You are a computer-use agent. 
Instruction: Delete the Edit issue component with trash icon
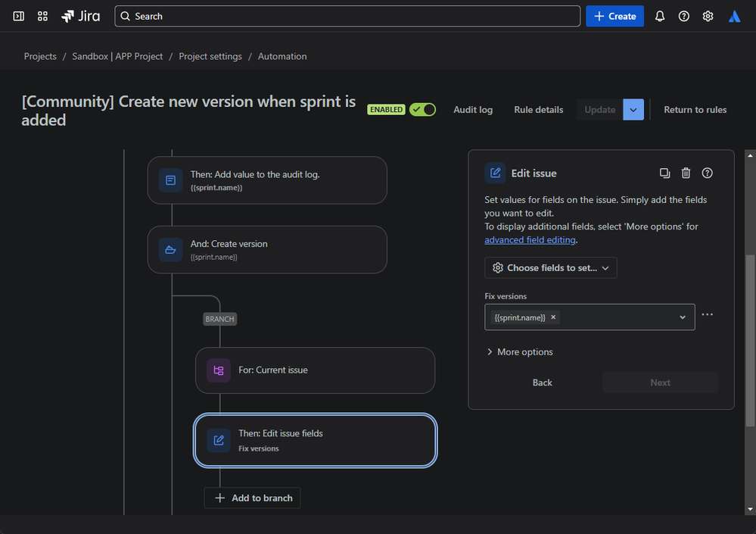click(x=686, y=173)
